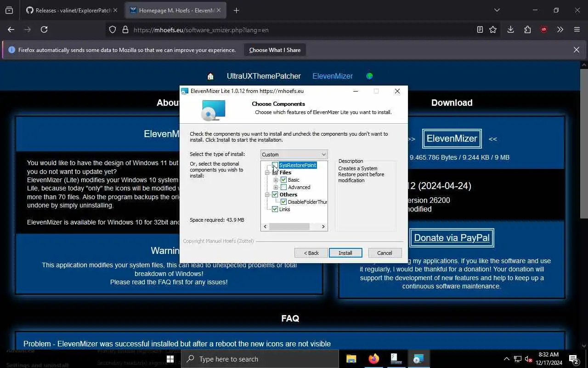Show more toolbar tools chevron
Image resolution: width=588 pixels, height=368 pixels.
[560, 29]
